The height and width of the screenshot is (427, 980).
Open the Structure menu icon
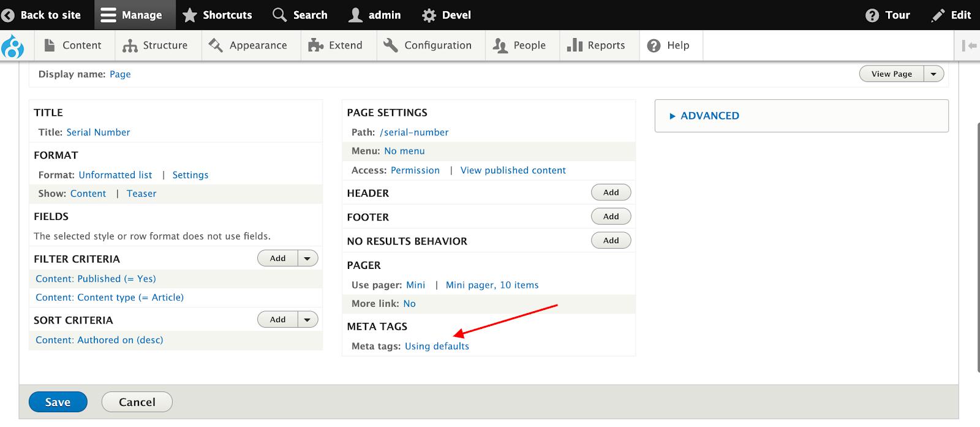click(130, 46)
